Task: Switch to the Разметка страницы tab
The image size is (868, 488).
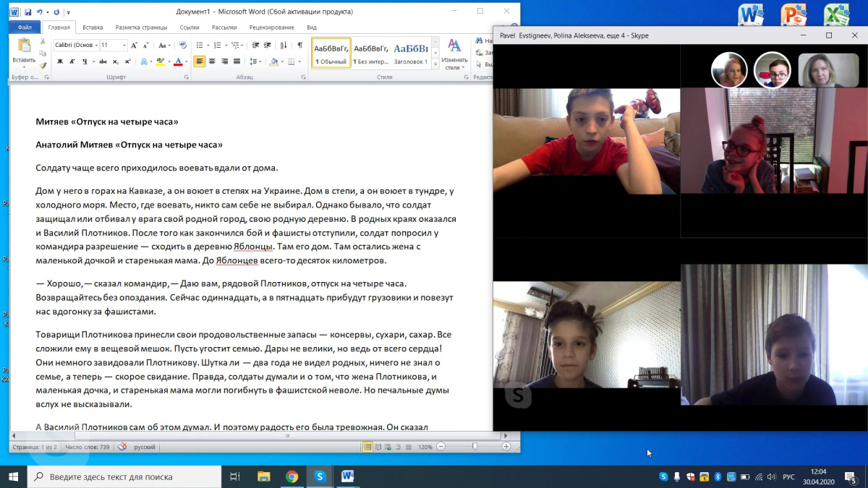Action: click(141, 27)
